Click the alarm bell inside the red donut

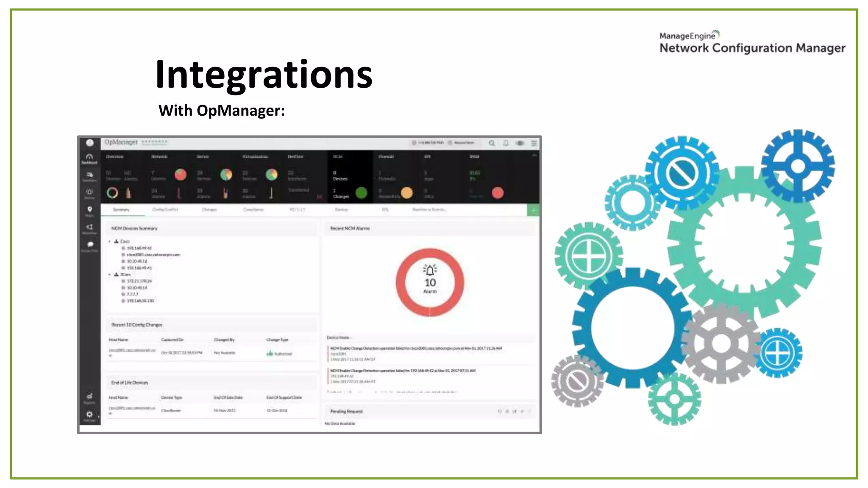(430, 270)
